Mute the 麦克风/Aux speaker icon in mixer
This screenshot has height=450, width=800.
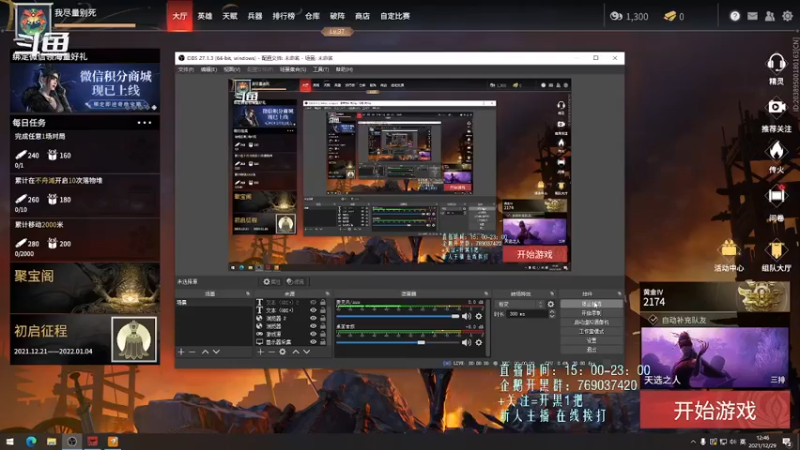(466, 316)
